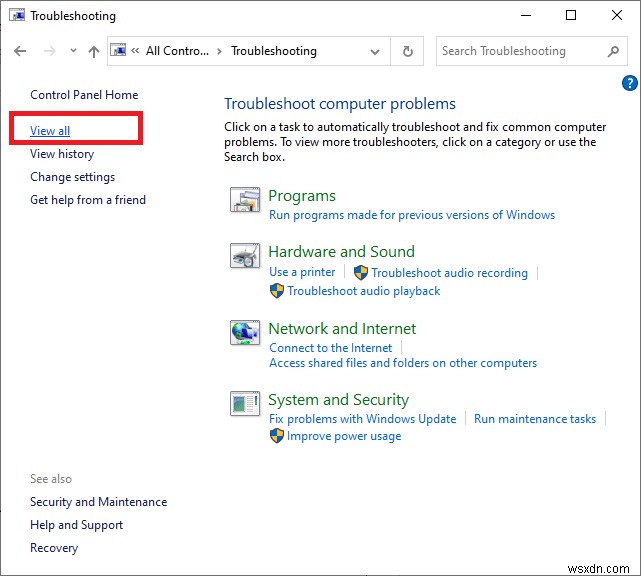The image size is (641, 579).
Task: Open the Network and Internet heading
Action: 343,329
